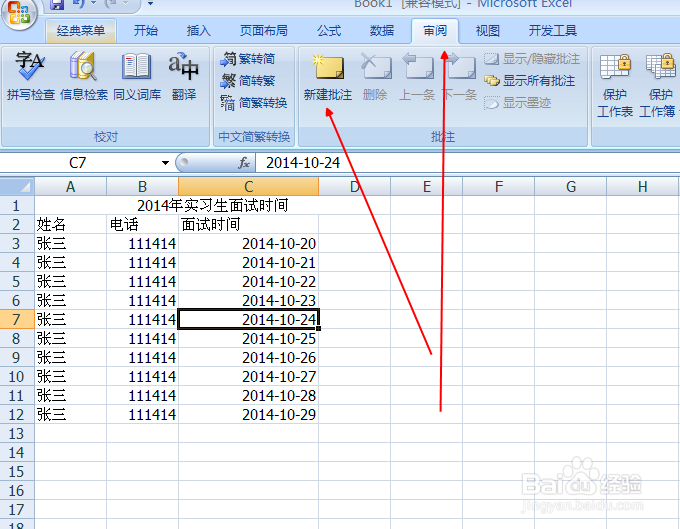The image size is (680, 529).
Task: Select the 111414 cell in row 12
Action: pos(143,415)
